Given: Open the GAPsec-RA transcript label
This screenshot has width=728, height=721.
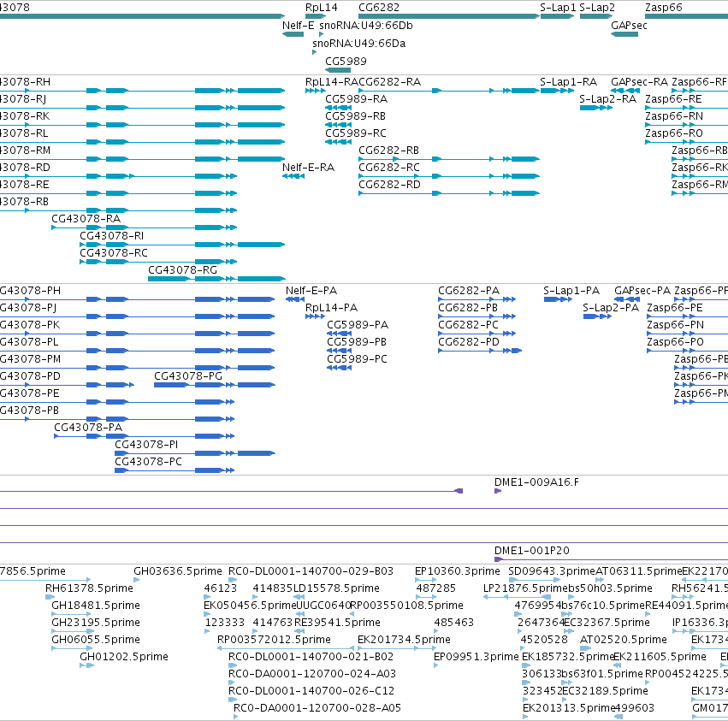Looking at the screenshot, I should coord(639,82).
